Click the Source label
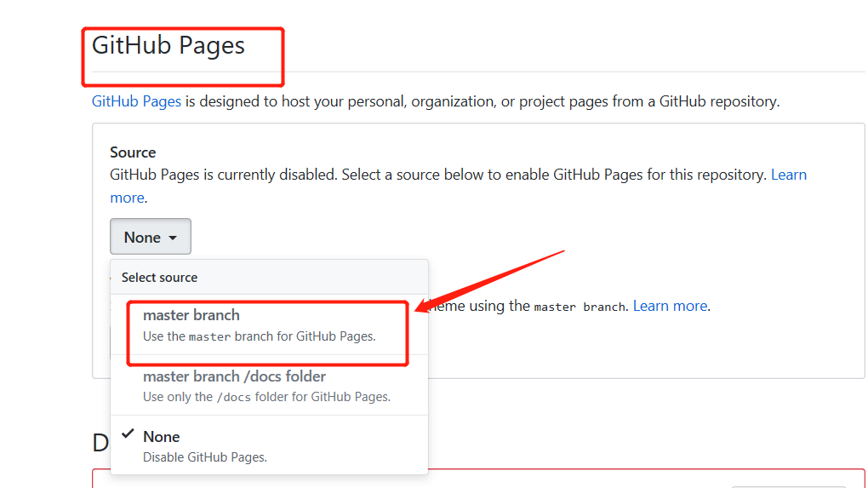868x488 pixels. (133, 152)
